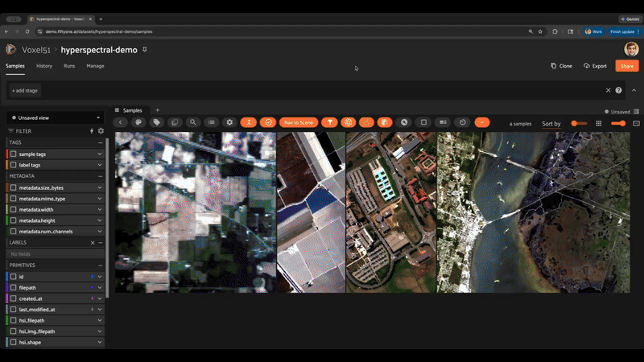The image size is (644, 362).
Task: Enable metadata.mime_type checkbox
Action: (14, 199)
